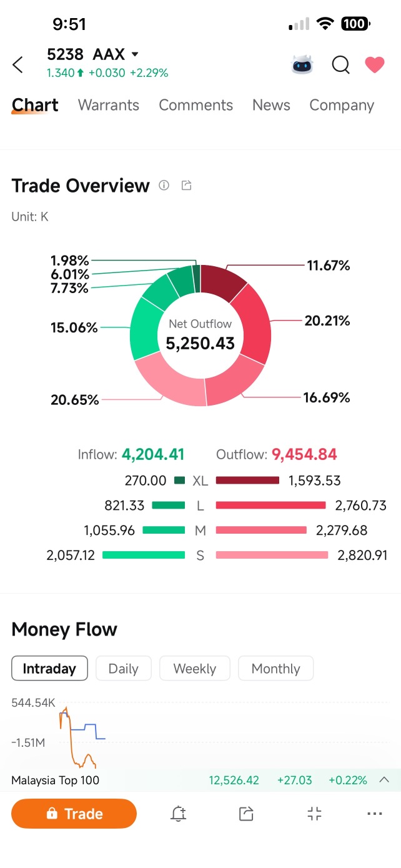Tap the back arrow icon
The width and height of the screenshot is (401, 868).
pos(18,64)
